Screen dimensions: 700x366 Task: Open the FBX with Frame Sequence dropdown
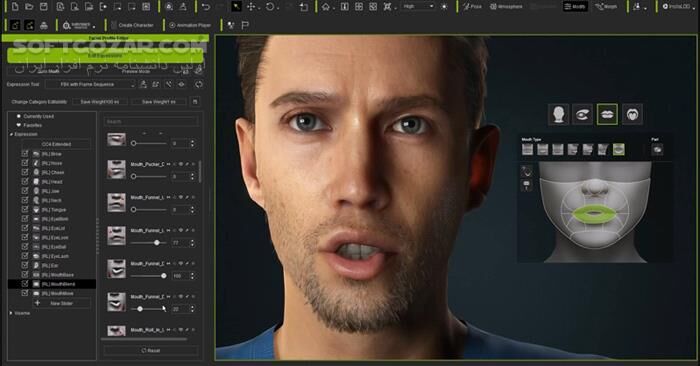tap(90, 84)
